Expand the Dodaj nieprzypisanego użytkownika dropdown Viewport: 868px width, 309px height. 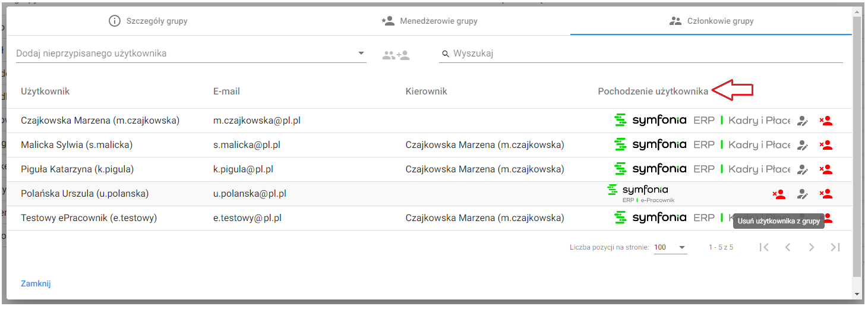click(361, 53)
